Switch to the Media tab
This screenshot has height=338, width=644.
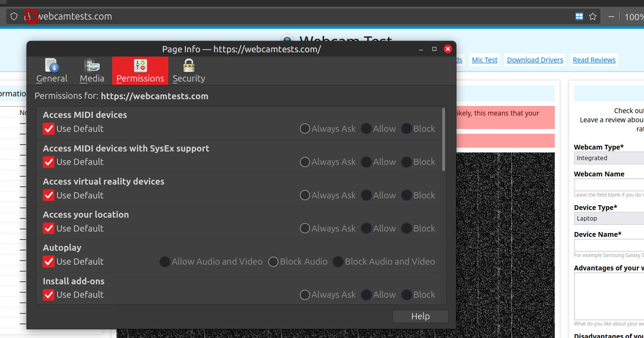pos(92,71)
